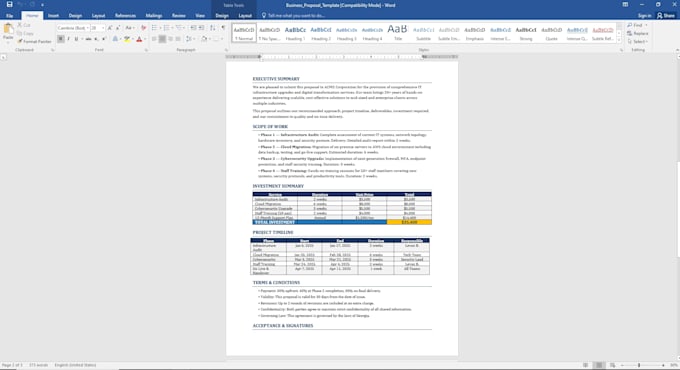Screen dimensions: 680x370
Task: Increase font size with Grow Font icon
Action: 110,28
